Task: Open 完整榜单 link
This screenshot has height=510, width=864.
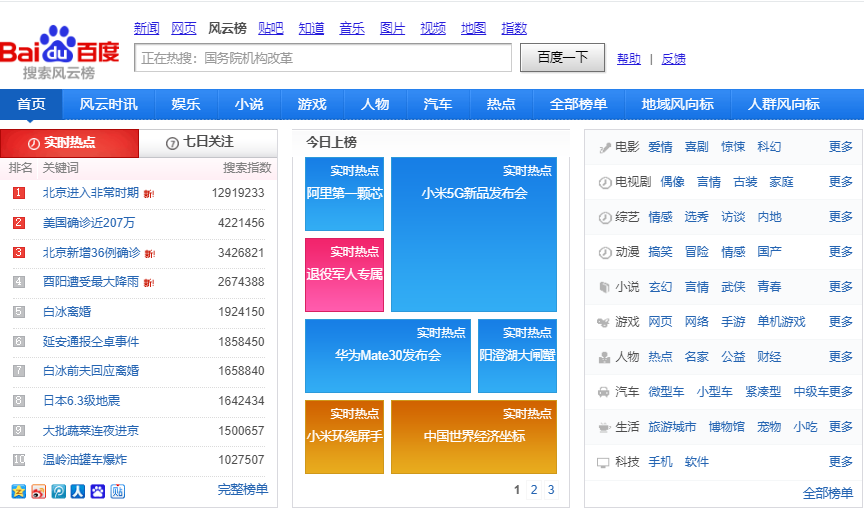Action: pyautogui.click(x=242, y=489)
